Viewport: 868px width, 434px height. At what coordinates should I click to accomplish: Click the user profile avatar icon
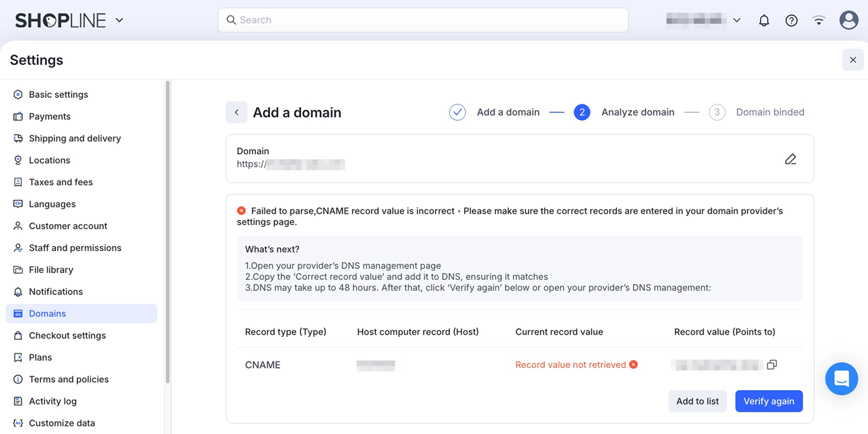[849, 20]
